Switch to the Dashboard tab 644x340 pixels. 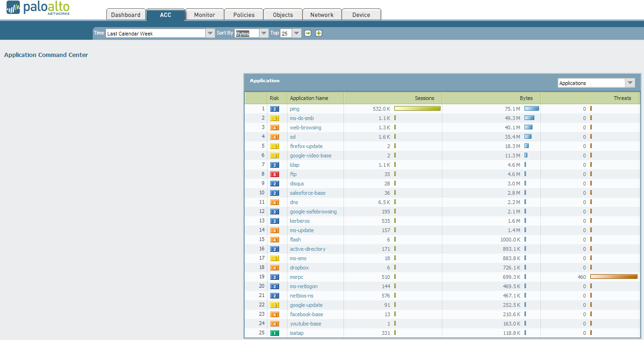[126, 14]
